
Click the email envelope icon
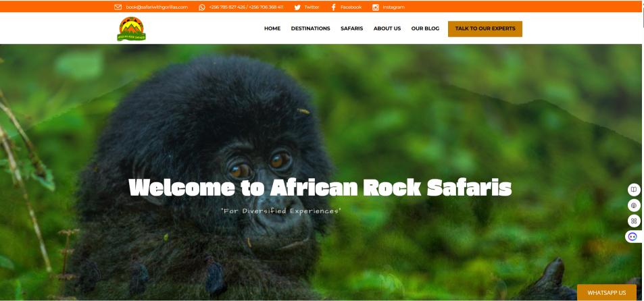click(118, 7)
